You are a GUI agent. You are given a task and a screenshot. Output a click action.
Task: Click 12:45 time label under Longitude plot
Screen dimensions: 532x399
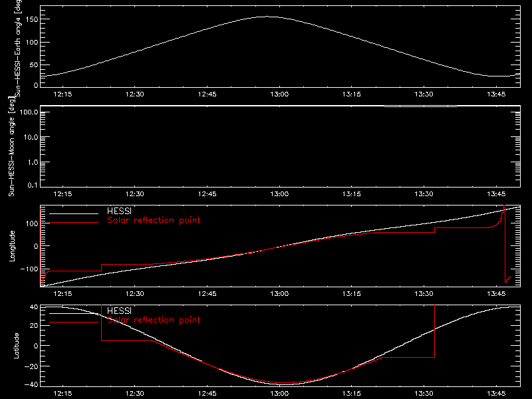[207, 293]
